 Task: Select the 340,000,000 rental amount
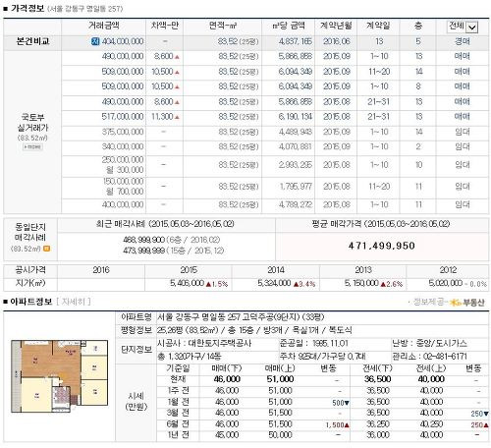pos(123,146)
